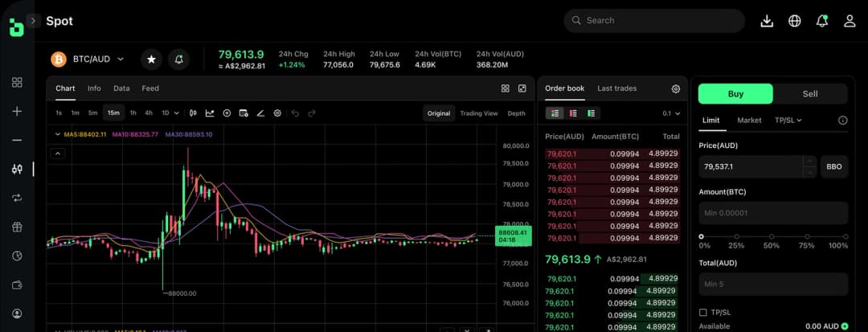Open the gift rewards icon in the sidebar

coord(17,227)
